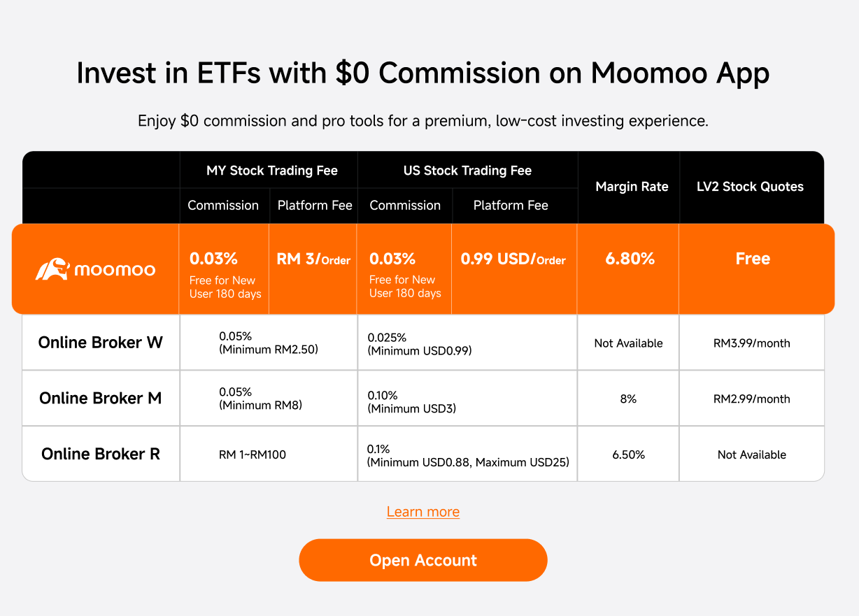This screenshot has height=616, width=859.
Task: Select the US Stock Trading Fee header
Action: tap(467, 171)
